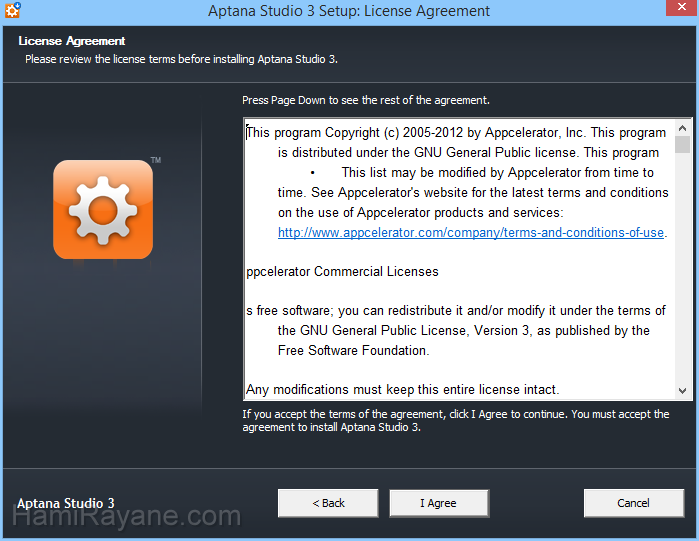Click the 'GNU General Public License, Version 3' line
Screen dimensions: 699x541
464,331
